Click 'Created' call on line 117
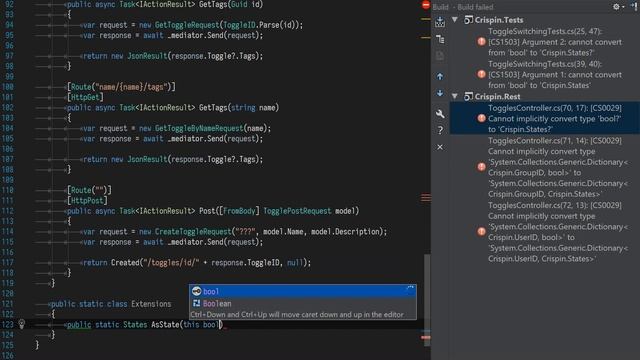 coord(125,262)
